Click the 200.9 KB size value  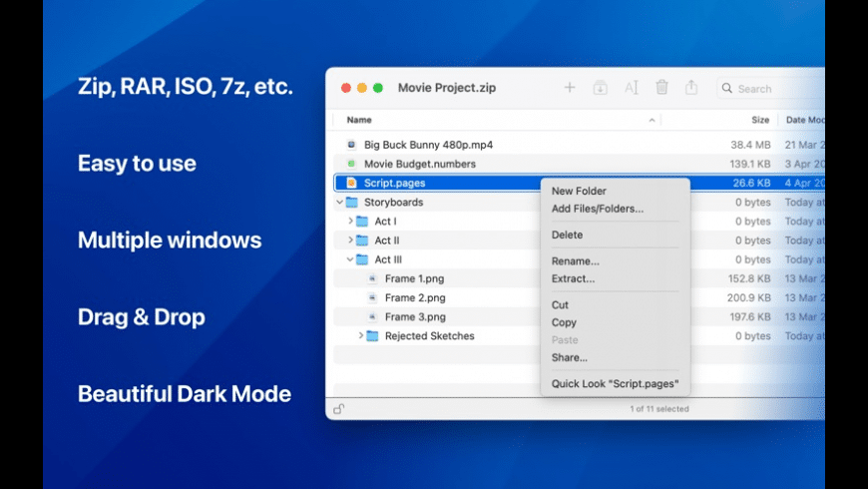tap(749, 297)
